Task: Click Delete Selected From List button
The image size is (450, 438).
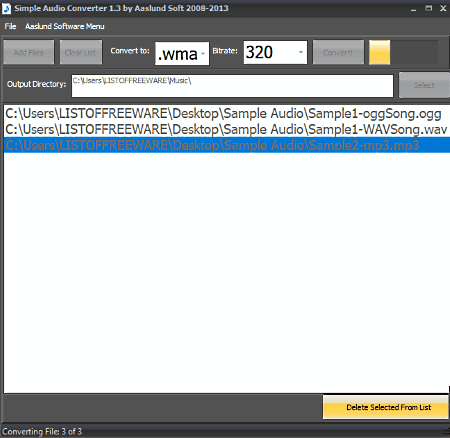Action: coord(386,407)
